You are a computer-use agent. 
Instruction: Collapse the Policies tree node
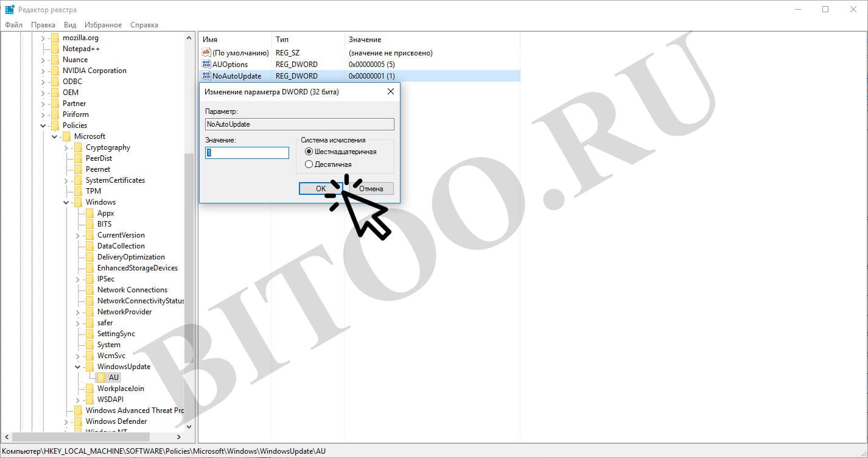(x=43, y=125)
